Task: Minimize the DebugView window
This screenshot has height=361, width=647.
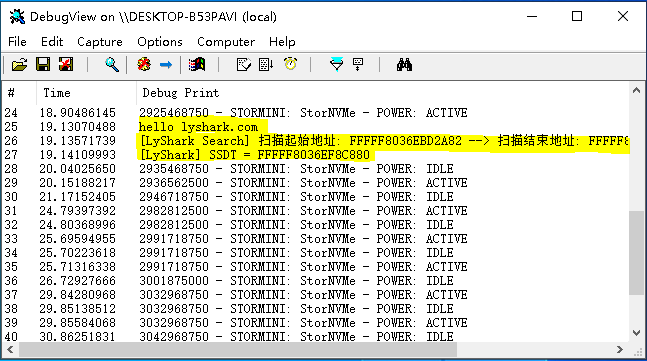Action: [x=532, y=17]
